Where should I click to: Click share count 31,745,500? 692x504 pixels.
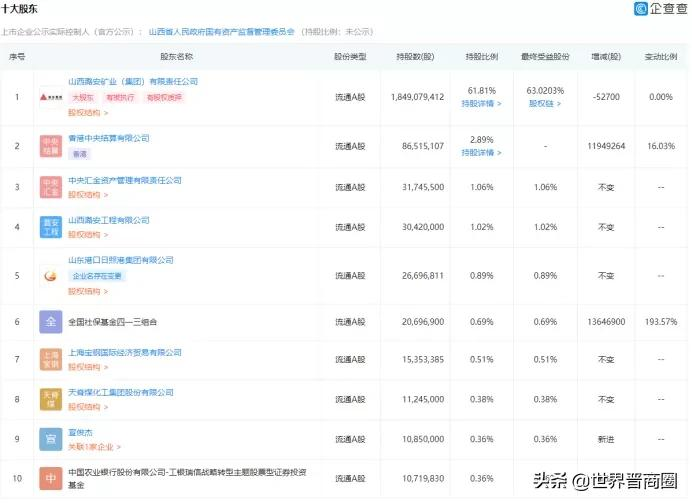423,187
